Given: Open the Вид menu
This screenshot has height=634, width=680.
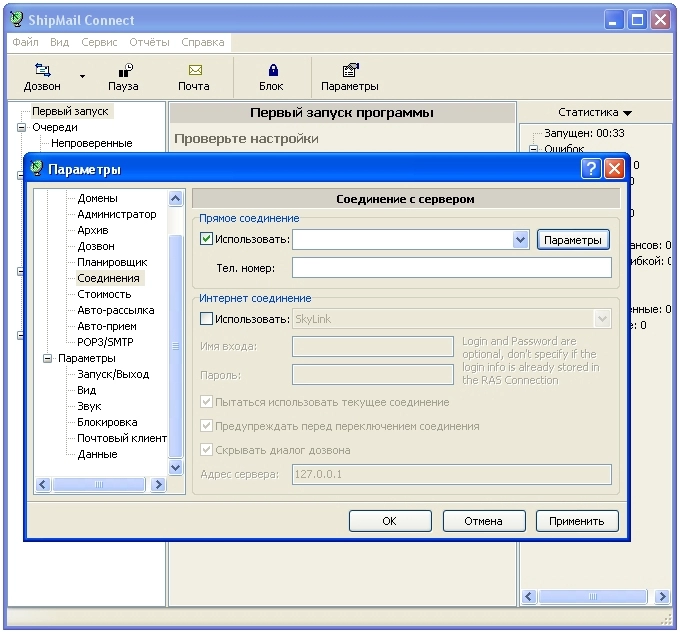Looking at the screenshot, I should point(59,42).
